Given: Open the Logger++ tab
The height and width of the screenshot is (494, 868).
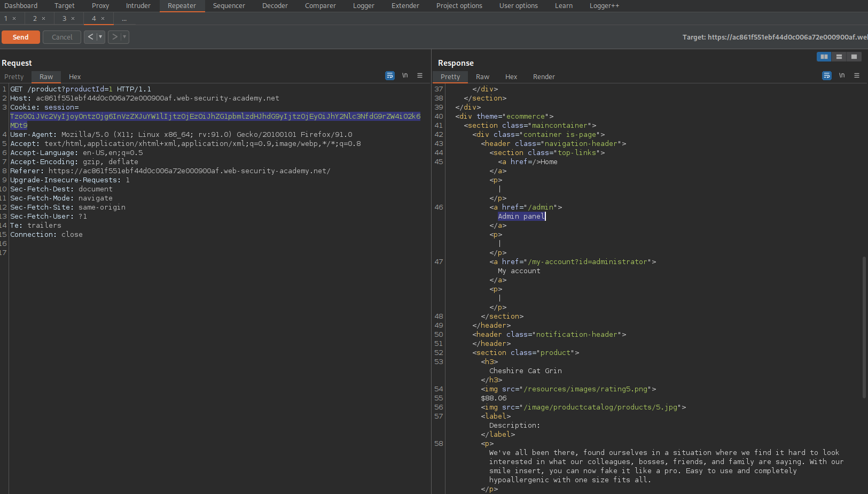Looking at the screenshot, I should [x=605, y=6].
